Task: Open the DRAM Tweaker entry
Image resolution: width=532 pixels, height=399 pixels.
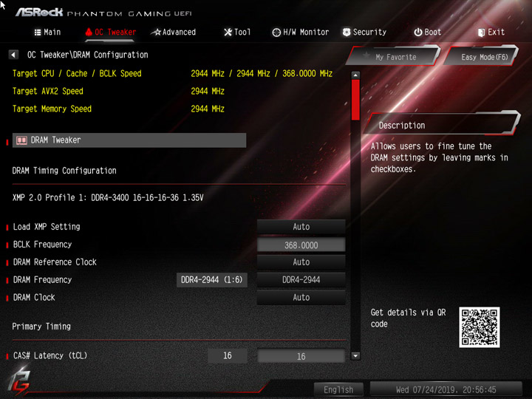Action: (x=129, y=140)
